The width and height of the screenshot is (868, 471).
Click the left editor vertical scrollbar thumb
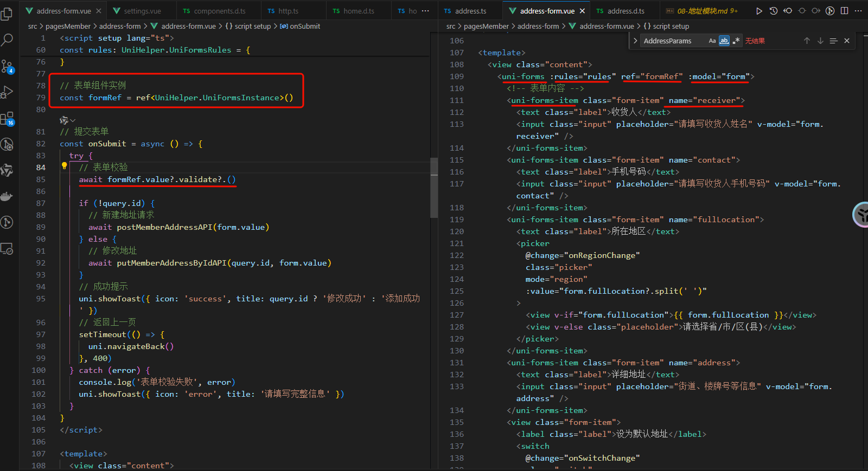[434, 188]
